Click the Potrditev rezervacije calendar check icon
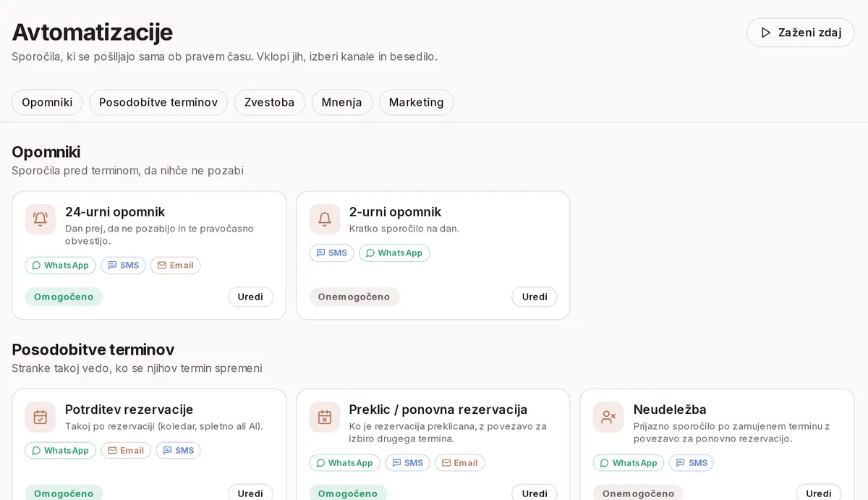This screenshot has width=868, height=500. click(x=41, y=417)
